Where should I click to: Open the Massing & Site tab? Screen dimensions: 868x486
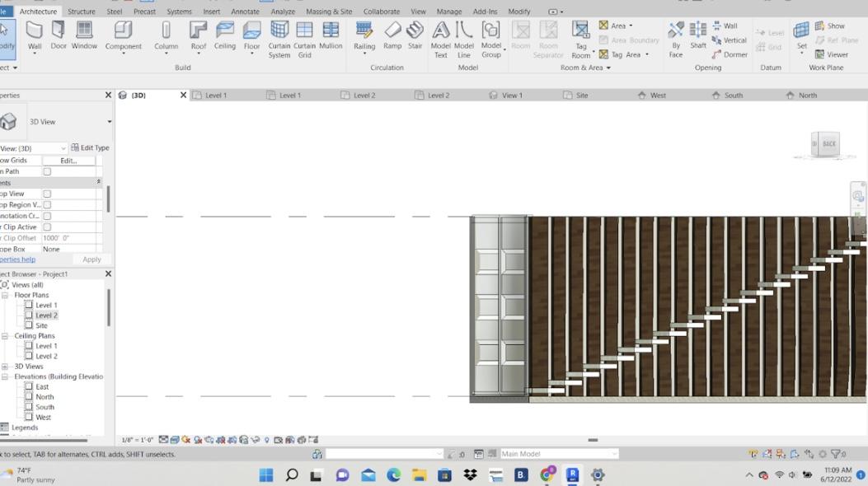pos(329,11)
